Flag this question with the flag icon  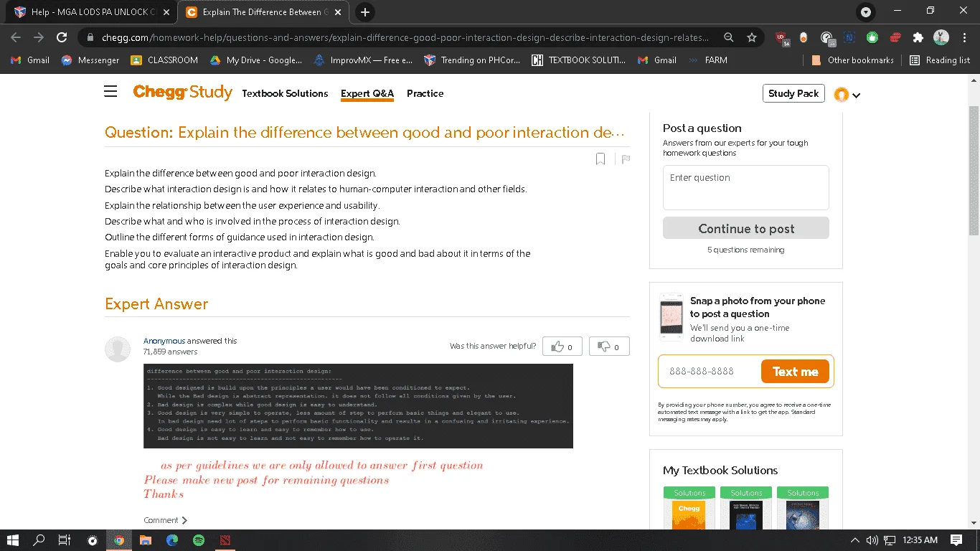point(626,159)
